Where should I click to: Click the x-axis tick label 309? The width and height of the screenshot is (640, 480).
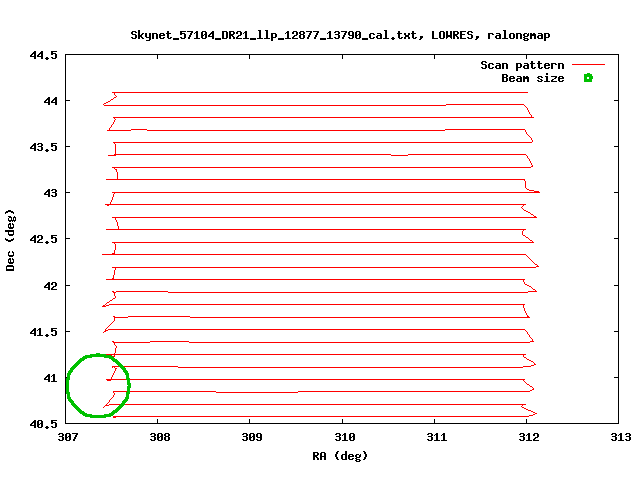[252, 437]
